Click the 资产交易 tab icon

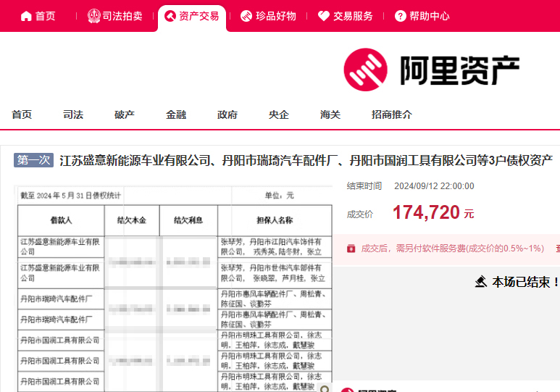coord(170,16)
